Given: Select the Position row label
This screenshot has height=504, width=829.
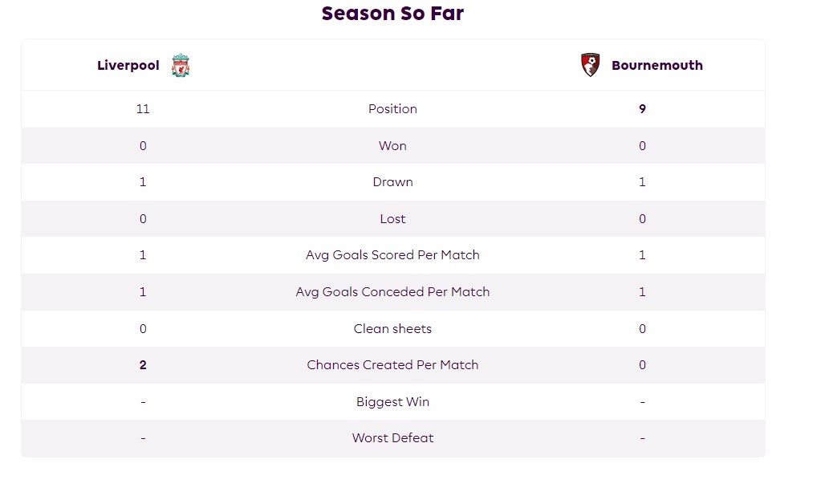Looking at the screenshot, I should click(392, 109).
